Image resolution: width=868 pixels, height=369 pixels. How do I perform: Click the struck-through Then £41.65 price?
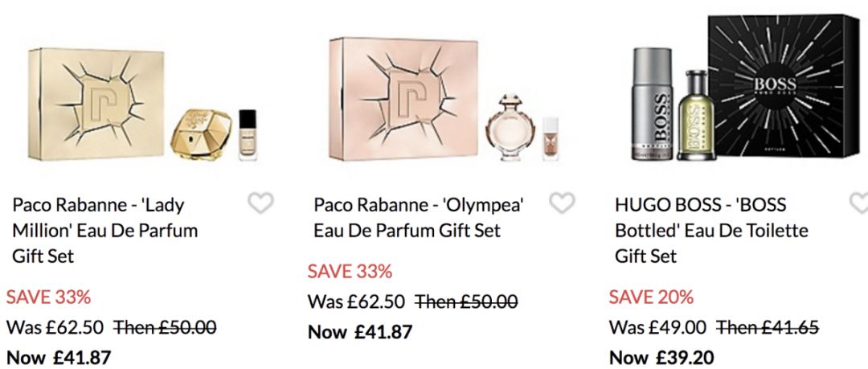pyautogui.click(x=768, y=327)
